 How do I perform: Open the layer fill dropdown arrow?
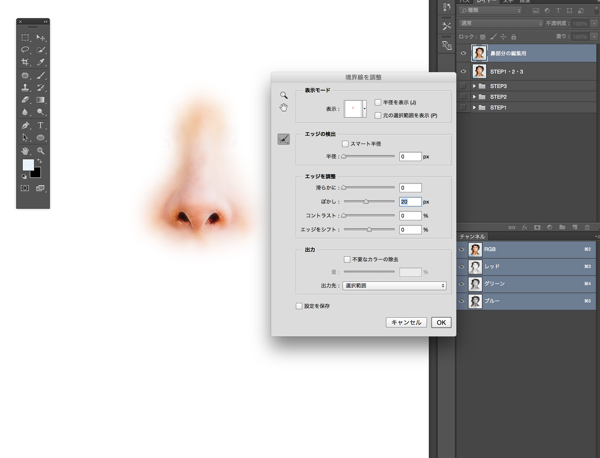(x=594, y=37)
